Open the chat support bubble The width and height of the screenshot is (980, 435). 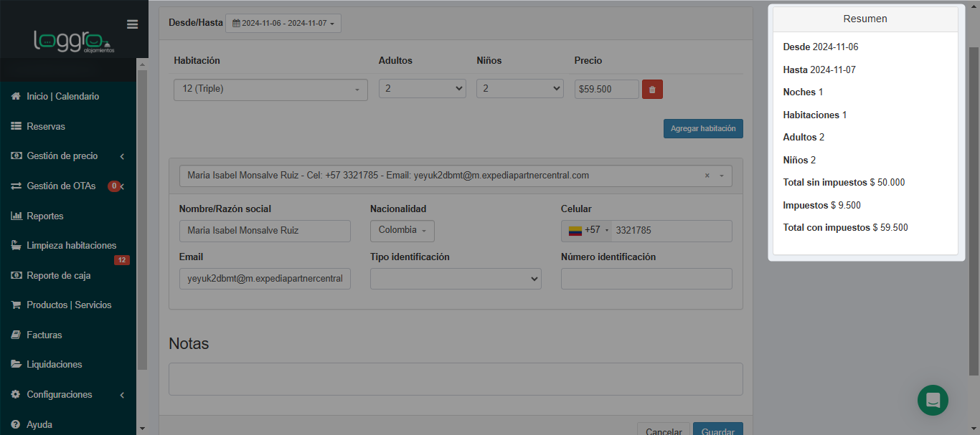point(933,400)
